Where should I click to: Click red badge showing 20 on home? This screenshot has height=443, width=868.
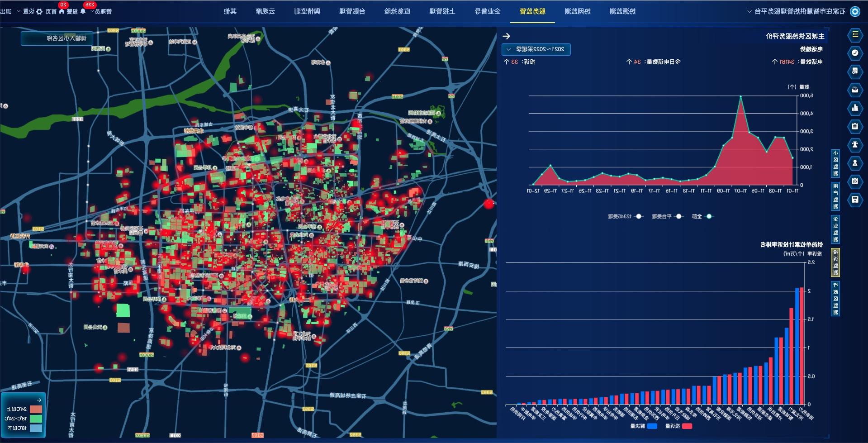63,5
